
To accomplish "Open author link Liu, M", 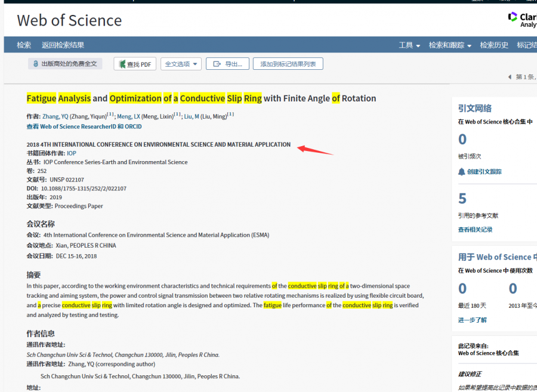I will click(191, 116).
